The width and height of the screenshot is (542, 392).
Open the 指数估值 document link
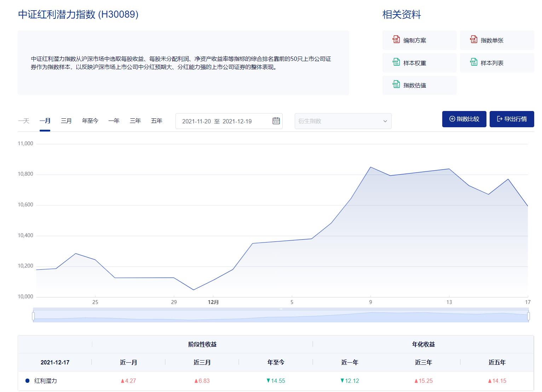pyautogui.click(x=415, y=85)
